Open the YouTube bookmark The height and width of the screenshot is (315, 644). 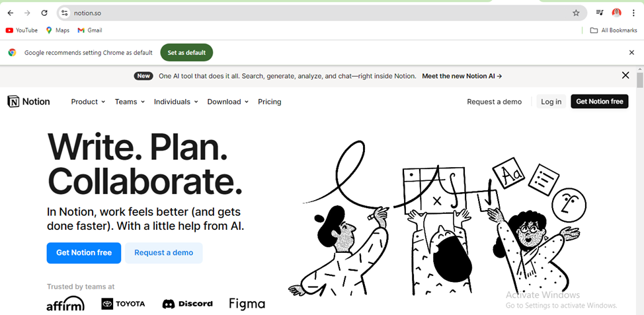pos(21,30)
